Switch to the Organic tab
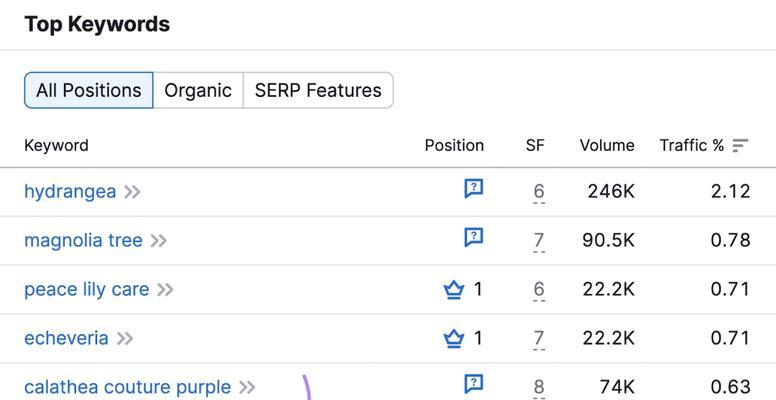776x400 pixels. point(198,90)
